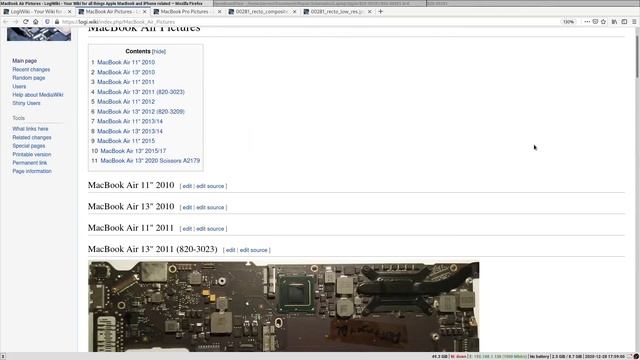
Task: Open the MacBook Air logic board photo
Action: point(284,306)
